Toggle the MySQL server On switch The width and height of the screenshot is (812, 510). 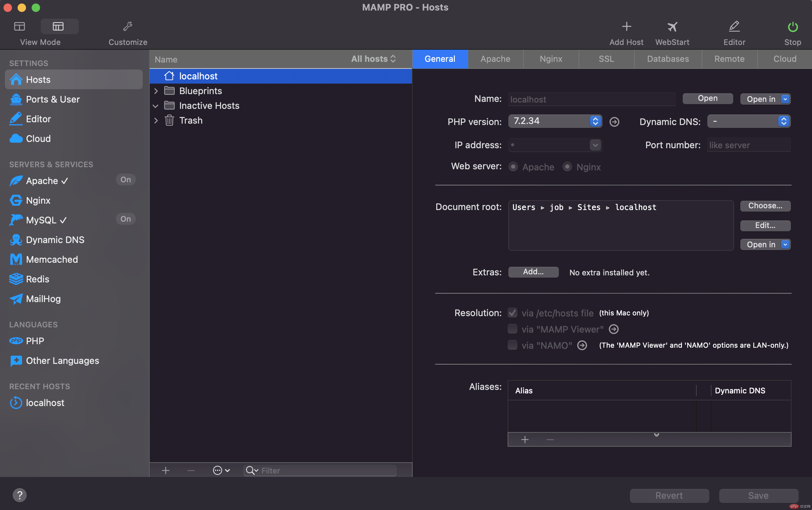pos(125,219)
